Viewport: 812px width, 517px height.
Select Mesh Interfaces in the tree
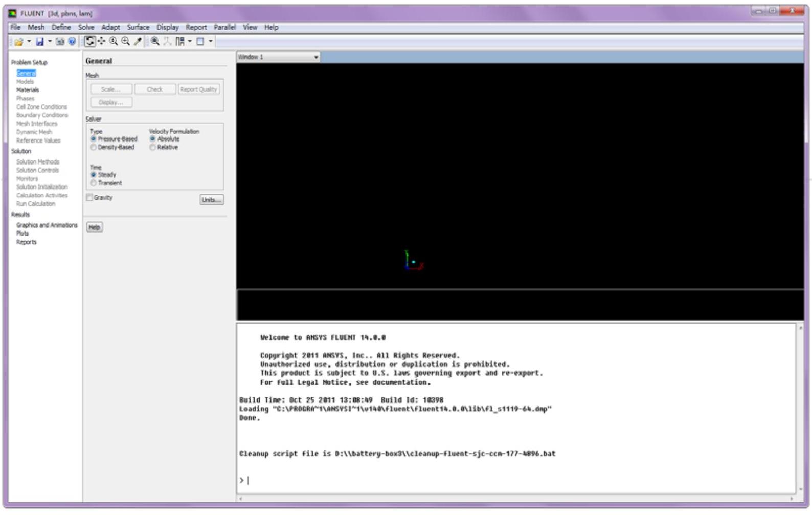37,124
